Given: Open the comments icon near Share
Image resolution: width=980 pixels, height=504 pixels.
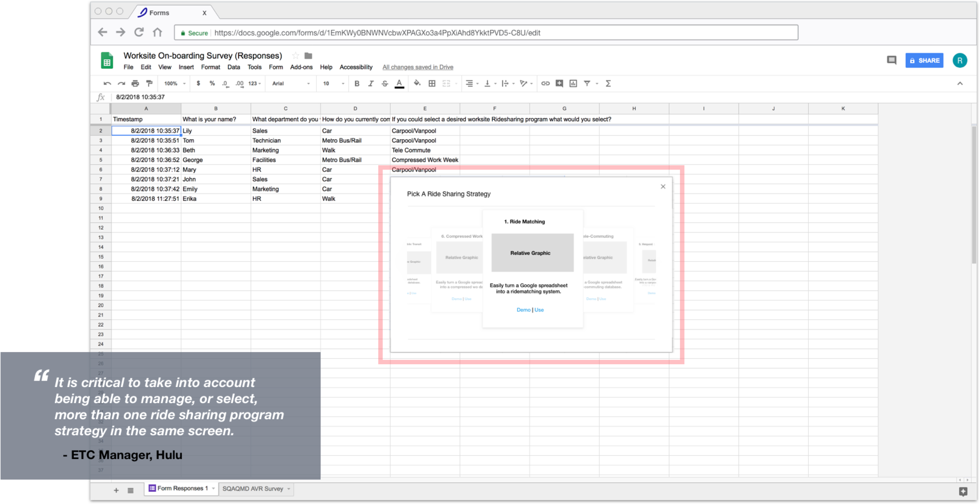Looking at the screenshot, I should click(x=891, y=60).
